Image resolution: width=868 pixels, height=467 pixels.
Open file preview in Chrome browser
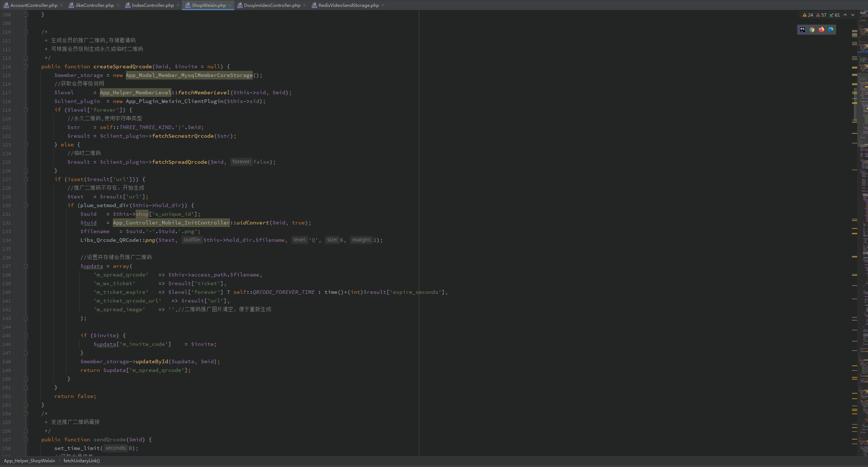point(812,30)
